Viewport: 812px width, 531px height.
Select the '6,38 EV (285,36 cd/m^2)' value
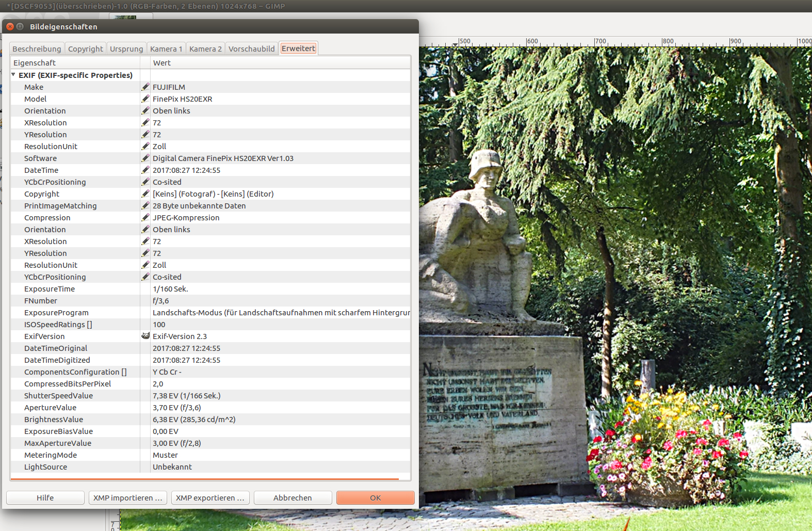click(194, 419)
